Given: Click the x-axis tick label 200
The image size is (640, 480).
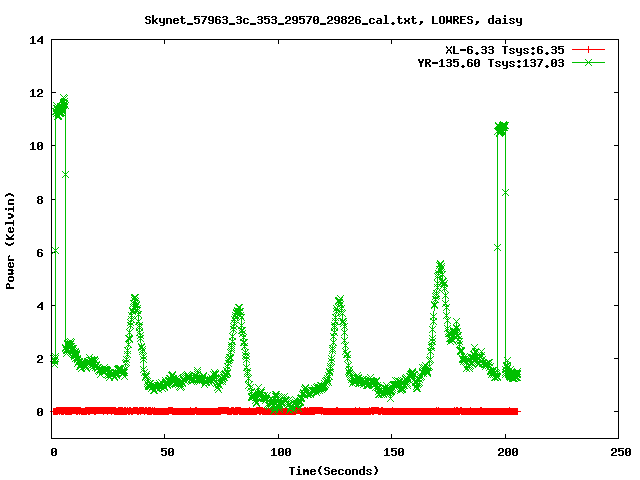Looking at the screenshot, I should (507, 452).
